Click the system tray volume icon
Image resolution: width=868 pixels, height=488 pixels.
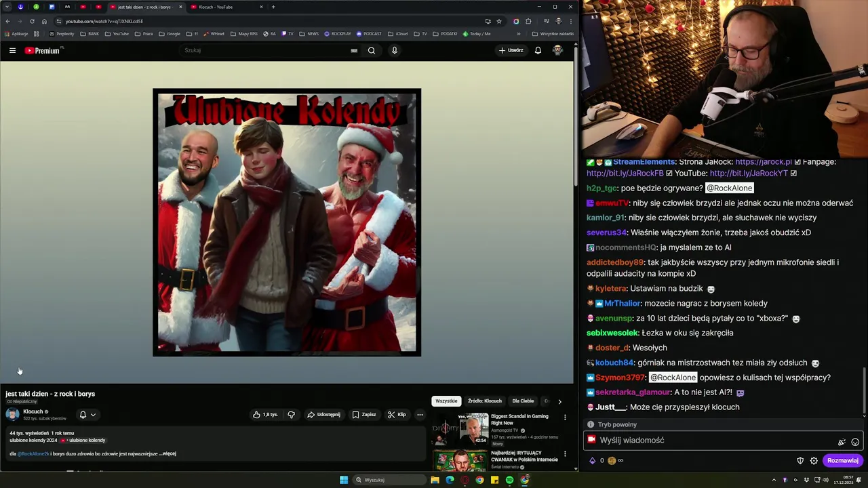(x=825, y=480)
